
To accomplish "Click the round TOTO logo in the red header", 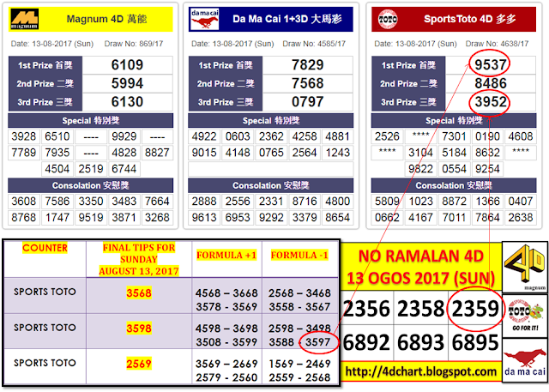I will (x=388, y=19).
